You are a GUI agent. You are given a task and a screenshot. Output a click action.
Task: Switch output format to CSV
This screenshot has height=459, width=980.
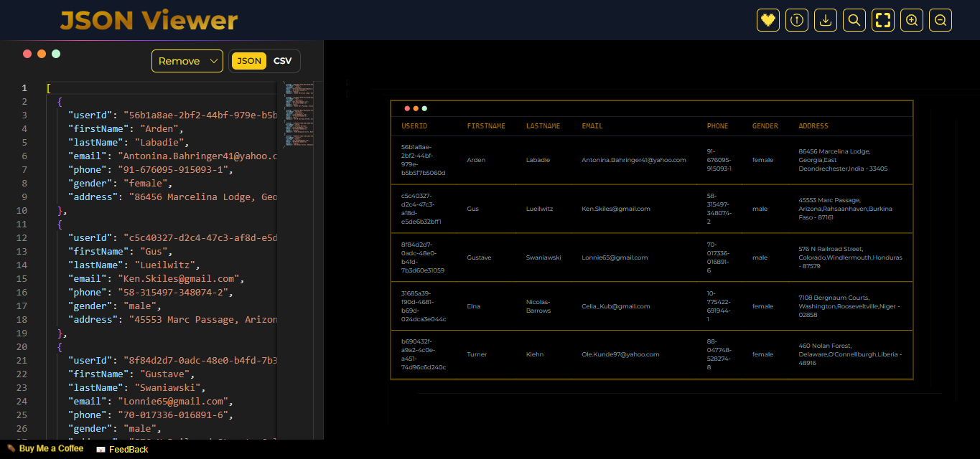pyautogui.click(x=282, y=61)
